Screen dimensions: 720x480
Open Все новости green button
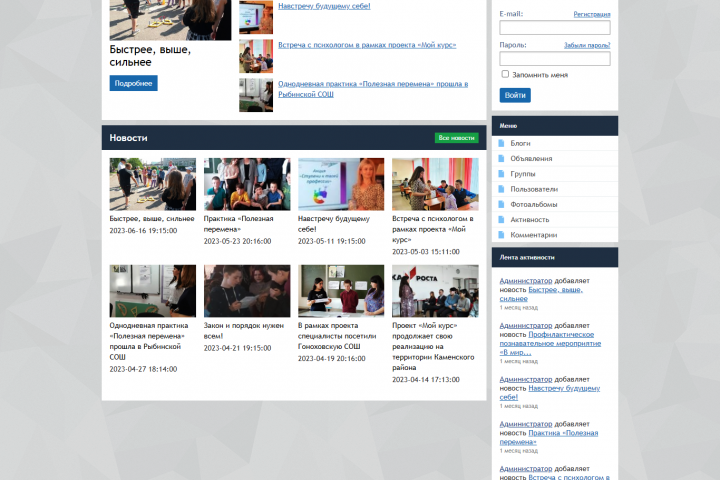[x=456, y=138]
